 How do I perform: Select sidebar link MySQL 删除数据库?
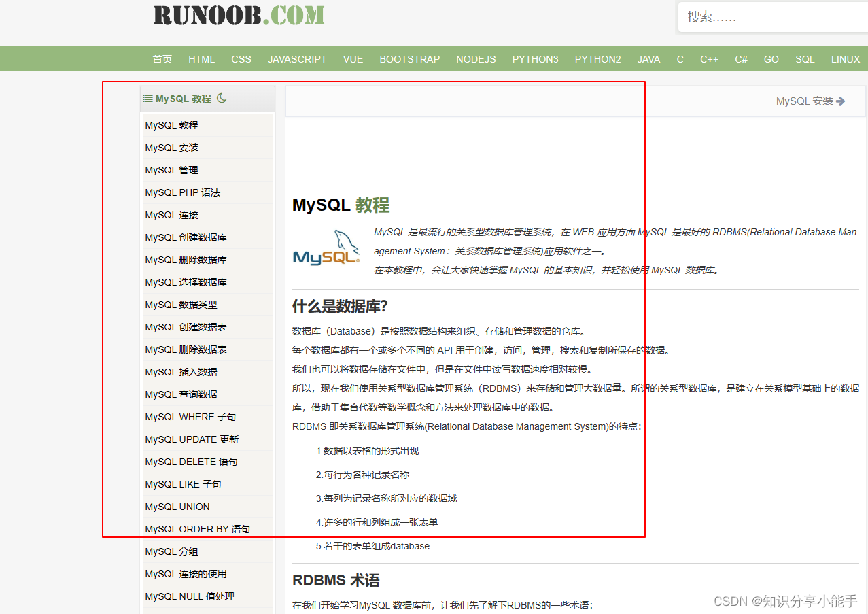tap(186, 260)
